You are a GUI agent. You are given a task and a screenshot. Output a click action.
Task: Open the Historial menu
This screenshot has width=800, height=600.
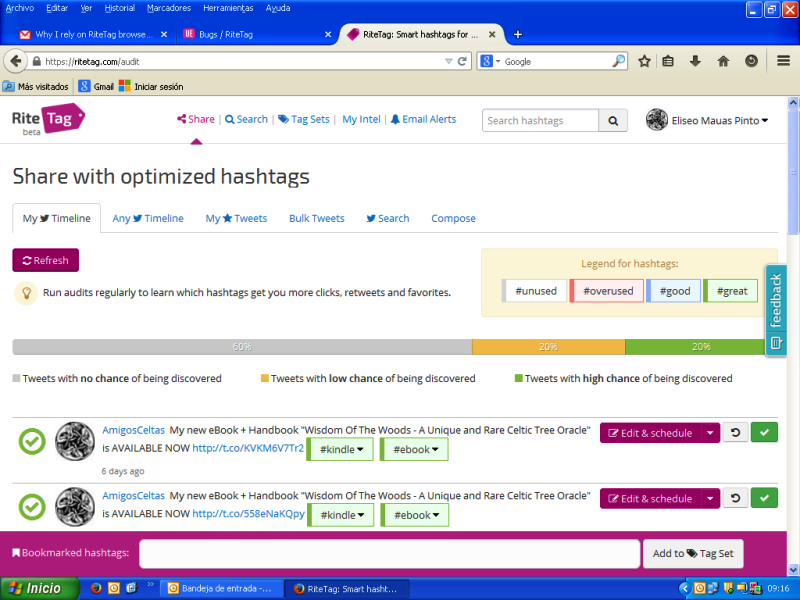coord(119,8)
